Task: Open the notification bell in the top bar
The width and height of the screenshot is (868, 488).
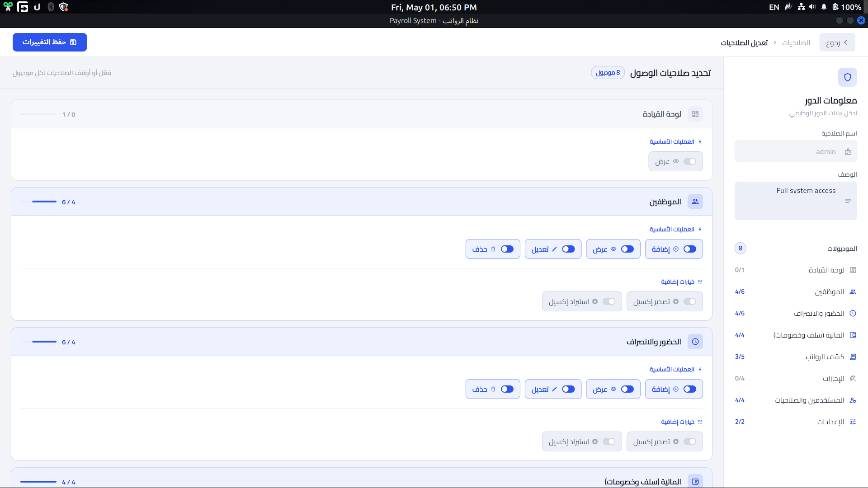Action: pos(824,7)
